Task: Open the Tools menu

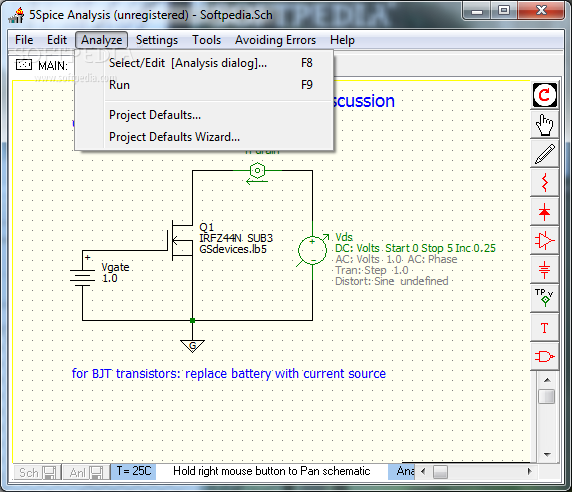Action: pyautogui.click(x=206, y=40)
